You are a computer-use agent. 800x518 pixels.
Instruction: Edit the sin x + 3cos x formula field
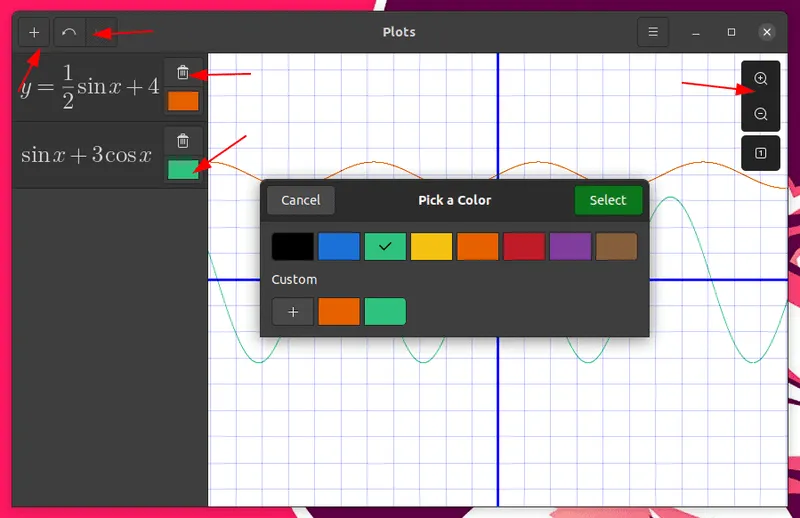tap(87, 155)
